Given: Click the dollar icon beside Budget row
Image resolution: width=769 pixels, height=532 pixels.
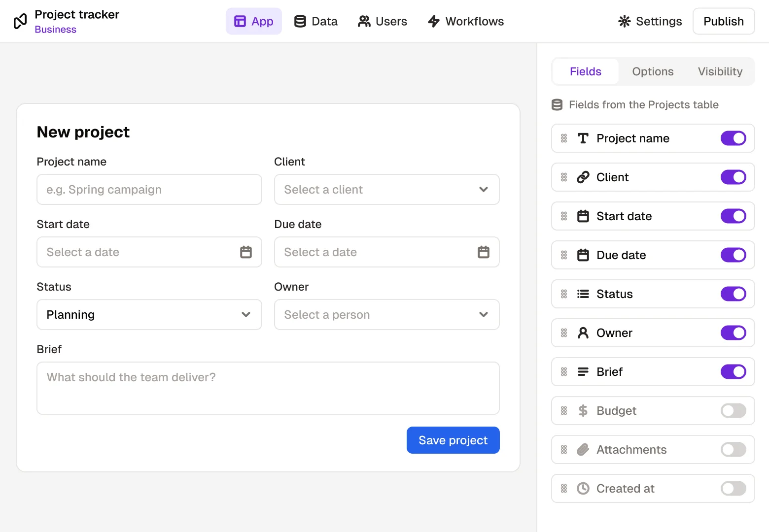Looking at the screenshot, I should [x=583, y=411].
